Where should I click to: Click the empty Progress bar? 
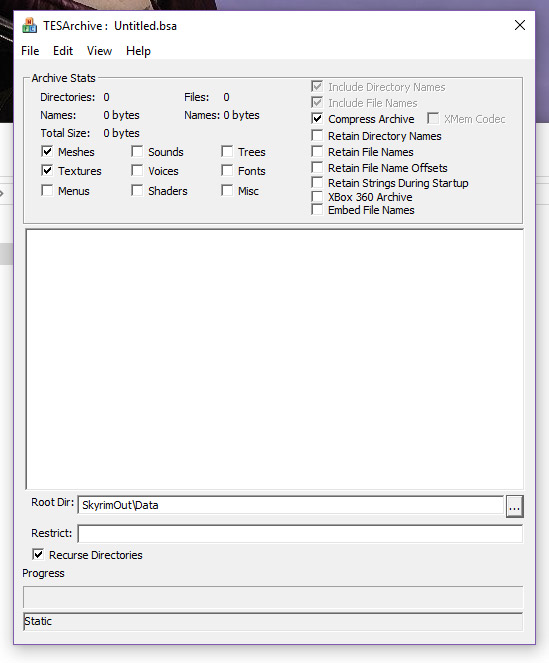pyautogui.click(x=273, y=597)
